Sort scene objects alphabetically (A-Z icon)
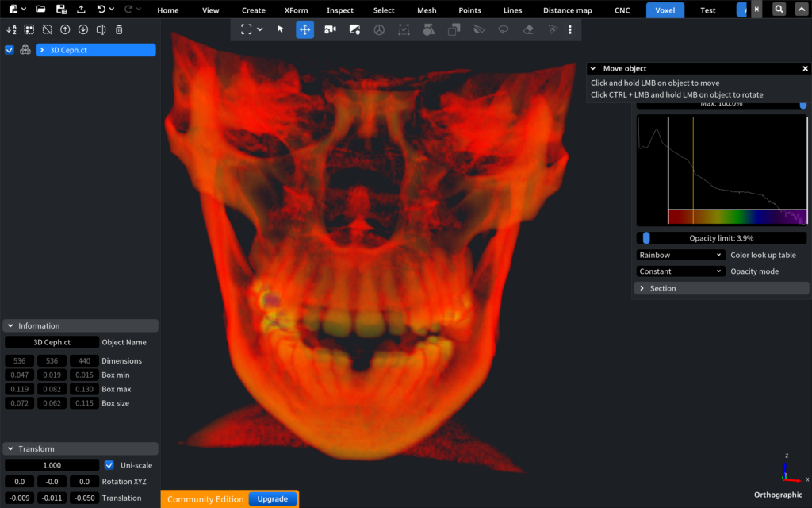Viewport: 812px width, 508px height. point(11,29)
